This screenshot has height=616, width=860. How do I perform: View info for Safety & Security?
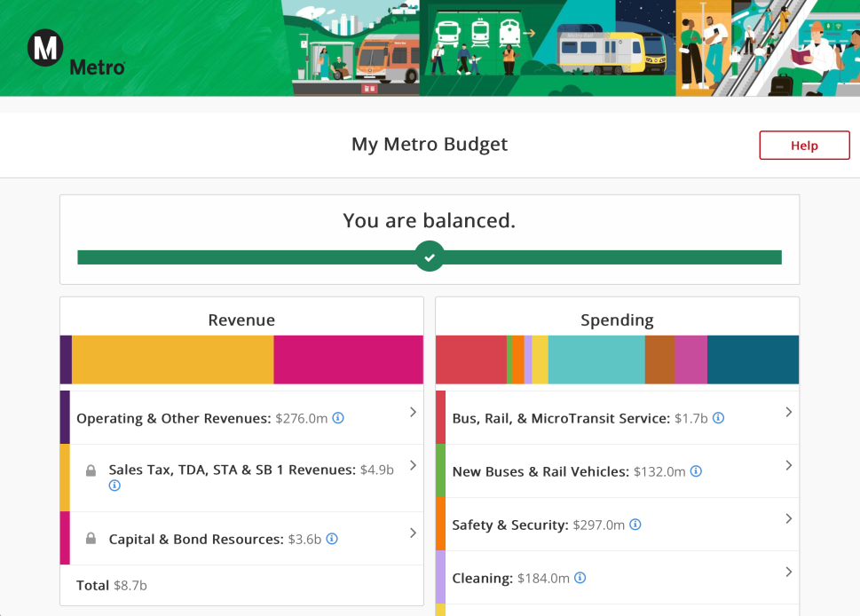click(635, 525)
